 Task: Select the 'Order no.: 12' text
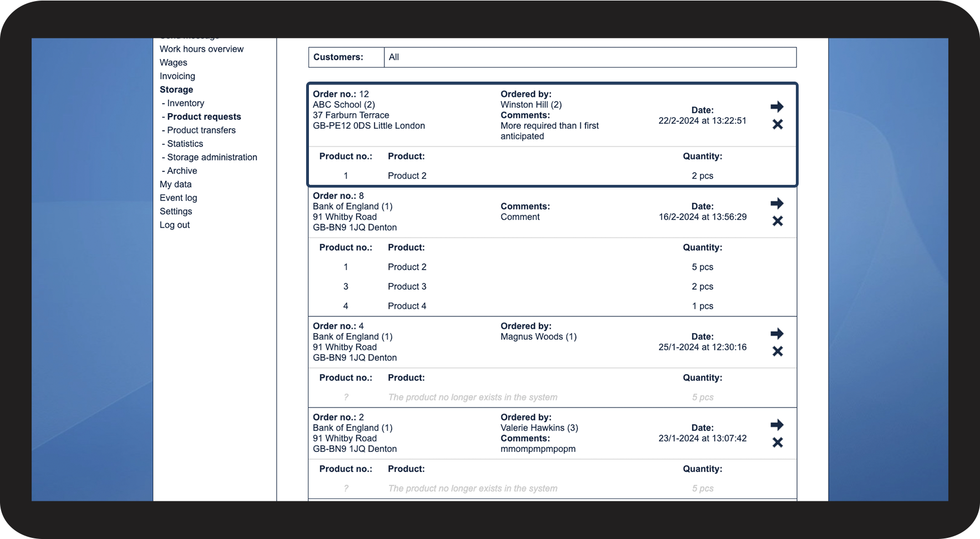click(x=341, y=94)
